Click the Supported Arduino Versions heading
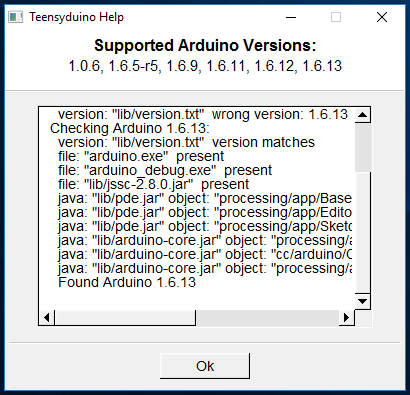Screen dimensions: 410x395 (205, 45)
